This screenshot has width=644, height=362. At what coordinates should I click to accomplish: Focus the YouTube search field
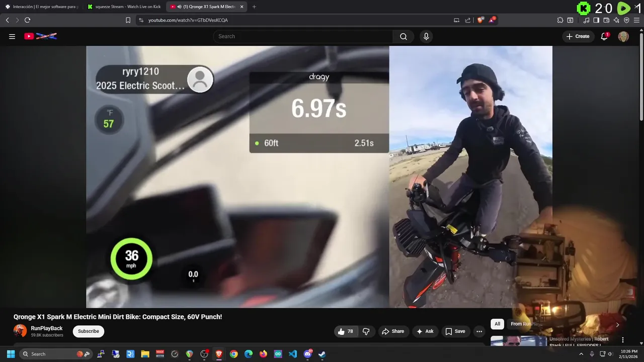(x=303, y=36)
